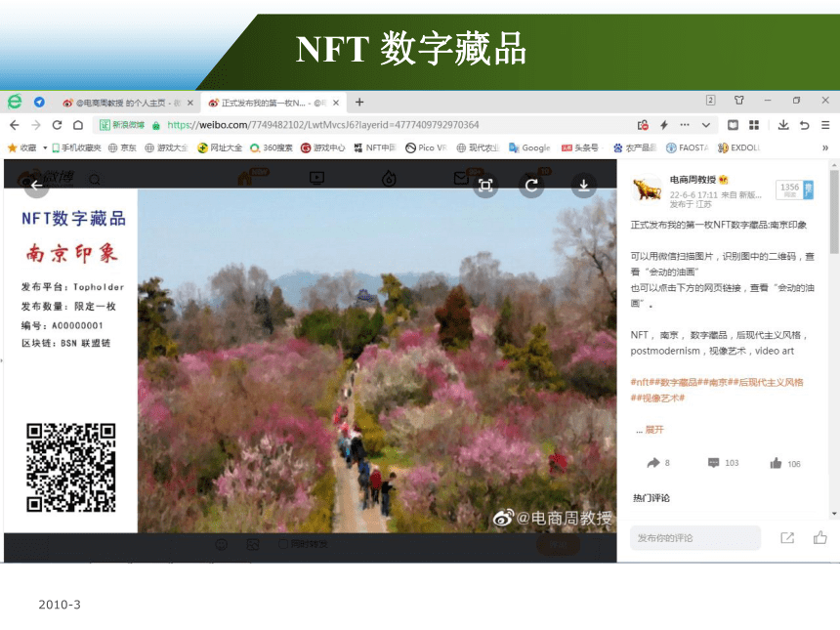The height and width of the screenshot is (630, 840).
Task: Click the ##视像艺术# hashtag
Action: [657, 398]
